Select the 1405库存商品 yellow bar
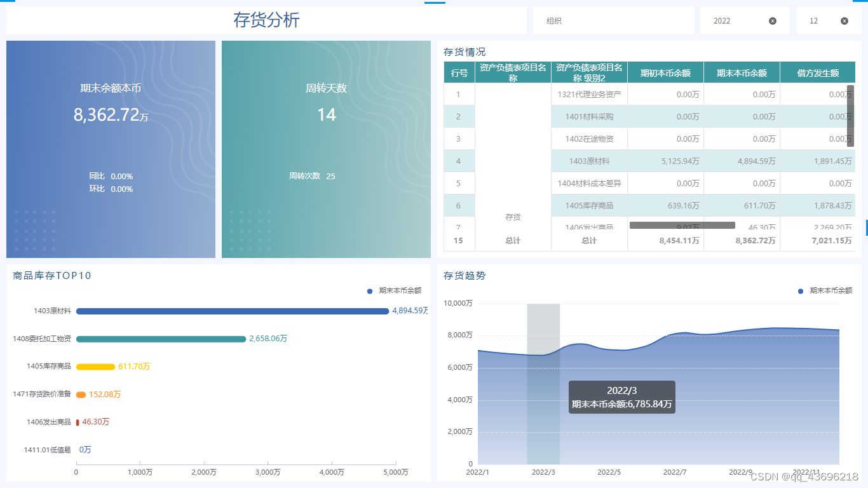 [x=95, y=367]
